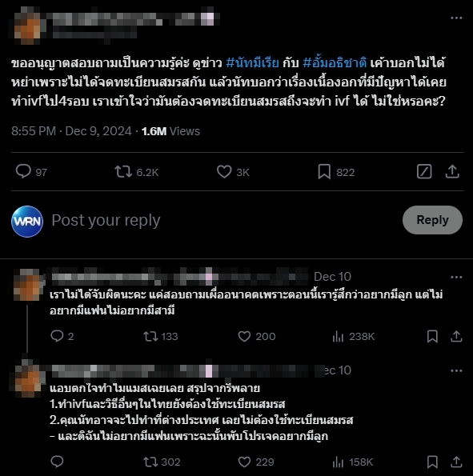473x476 pixels.
Task: Open hashtag #อั้มอธิชาติ link
Action: pos(335,63)
